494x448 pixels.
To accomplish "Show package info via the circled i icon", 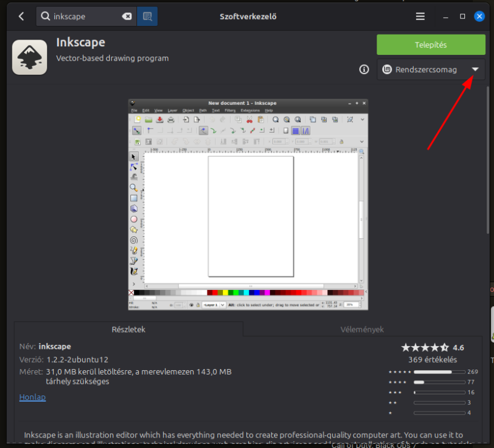I will point(364,69).
